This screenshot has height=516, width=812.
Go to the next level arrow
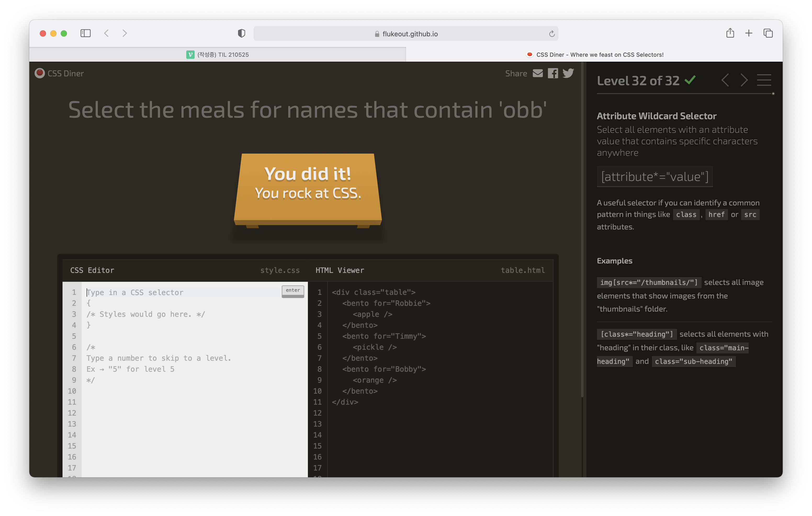tap(744, 80)
